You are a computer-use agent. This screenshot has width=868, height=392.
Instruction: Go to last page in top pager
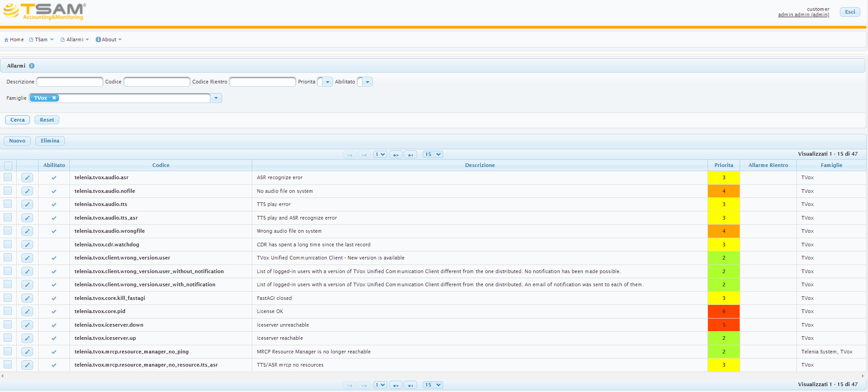pyautogui.click(x=410, y=155)
